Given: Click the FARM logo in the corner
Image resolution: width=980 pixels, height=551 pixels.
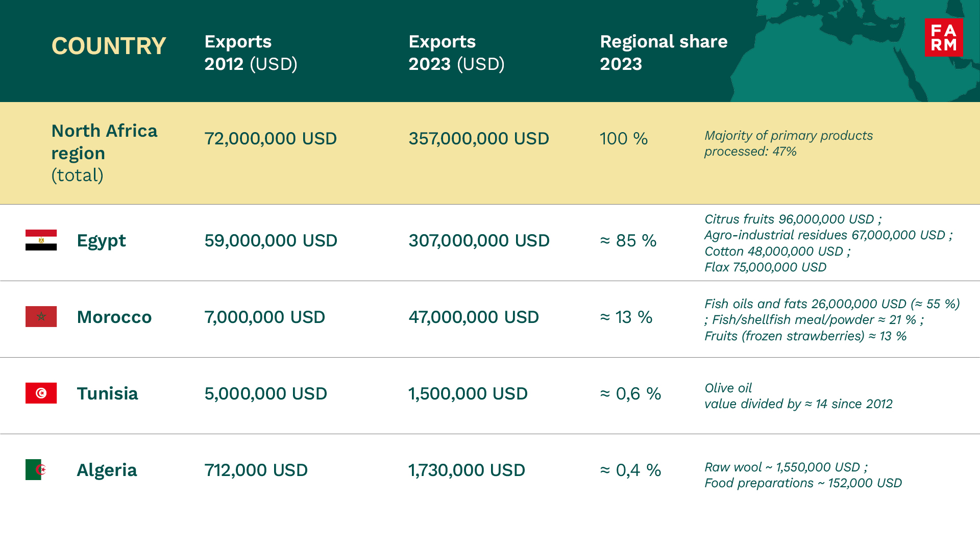Looking at the screenshot, I should 943,37.
